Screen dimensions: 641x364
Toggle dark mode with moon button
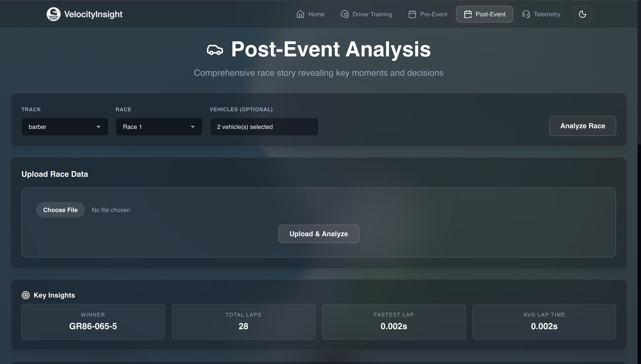click(x=582, y=14)
